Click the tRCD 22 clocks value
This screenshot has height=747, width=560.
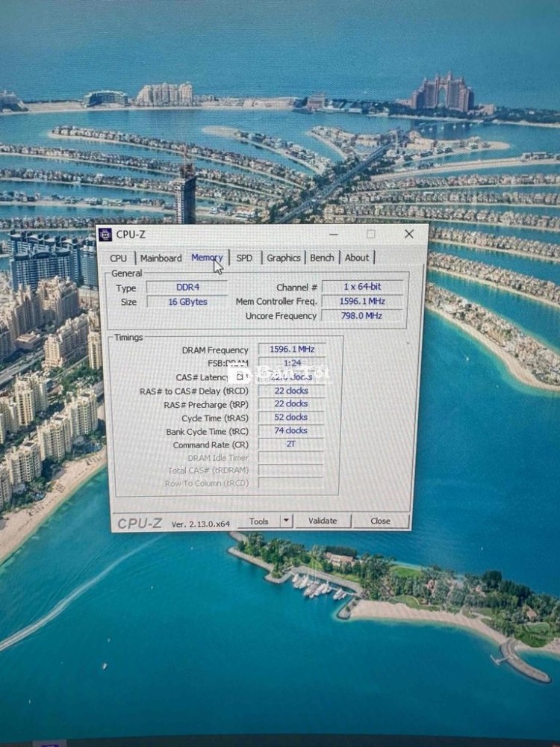pyautogui.click(x=291, y=391)
